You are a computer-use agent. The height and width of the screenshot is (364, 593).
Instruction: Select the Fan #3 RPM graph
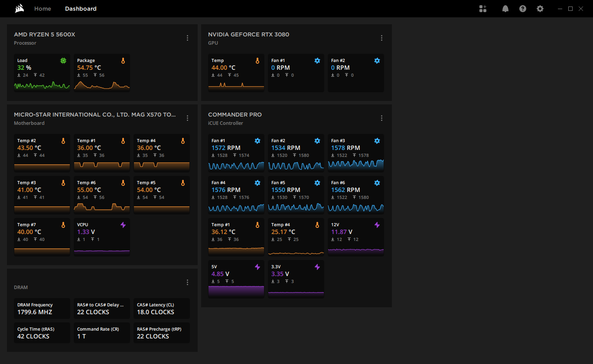tap(356, 165)
